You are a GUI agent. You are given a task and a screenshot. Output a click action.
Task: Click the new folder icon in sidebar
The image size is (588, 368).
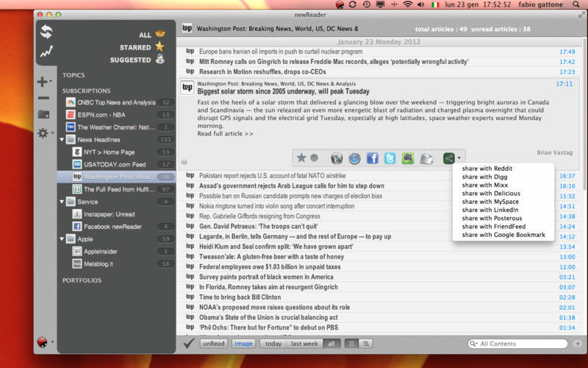tap(43, 115)
